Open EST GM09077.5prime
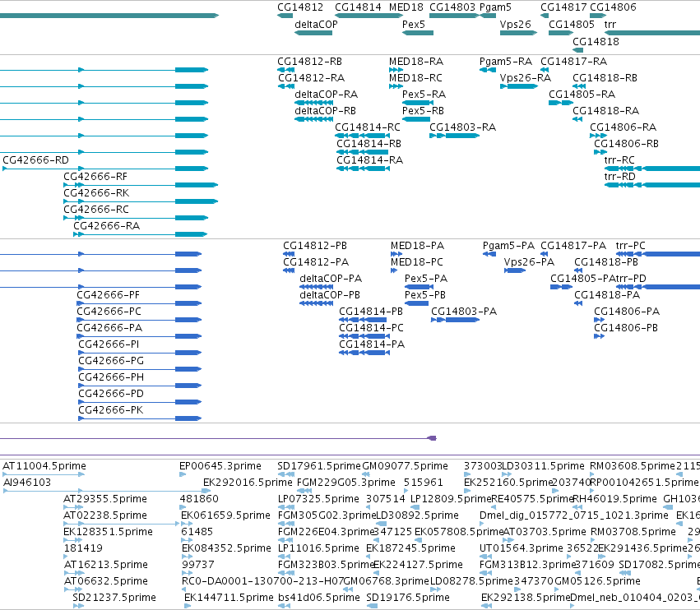700x610 pixels. (x=405, y=466)
